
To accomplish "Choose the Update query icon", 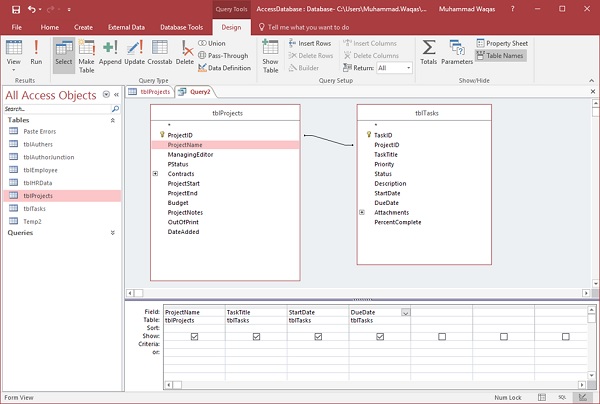I will point(134,51).
